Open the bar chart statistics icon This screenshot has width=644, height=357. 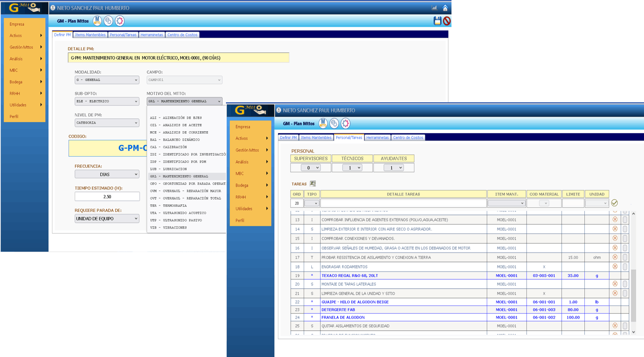[x=434, y=8]
